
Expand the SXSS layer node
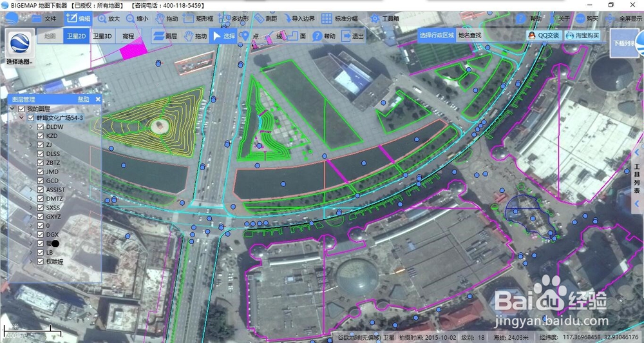(31, 208)
